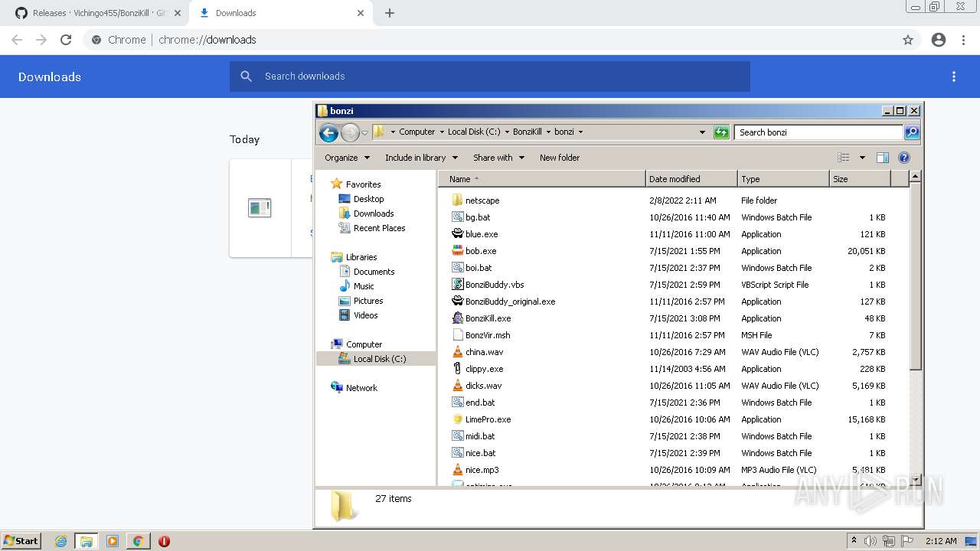Select the BonziBuddy.vbs script icon
Image resolution: width=980 pixels, height=551 pixels.
point(457,285)
